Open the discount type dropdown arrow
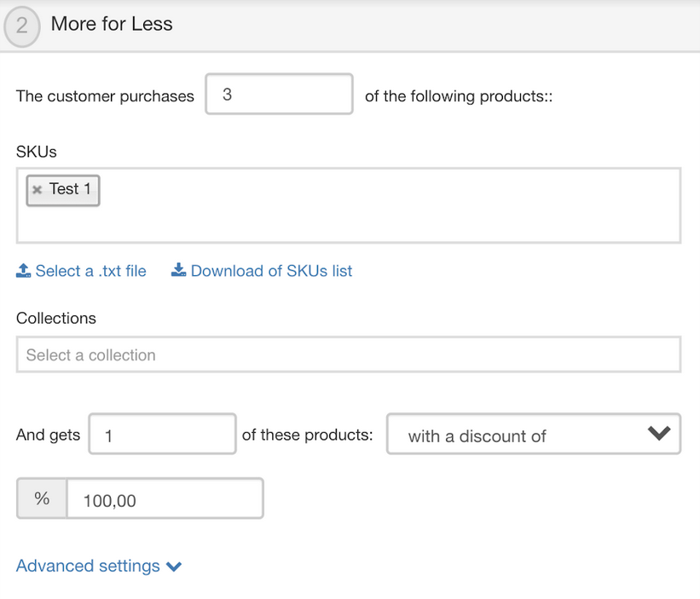The width and height of the screenshot is (700, 599). pos(658,434)
